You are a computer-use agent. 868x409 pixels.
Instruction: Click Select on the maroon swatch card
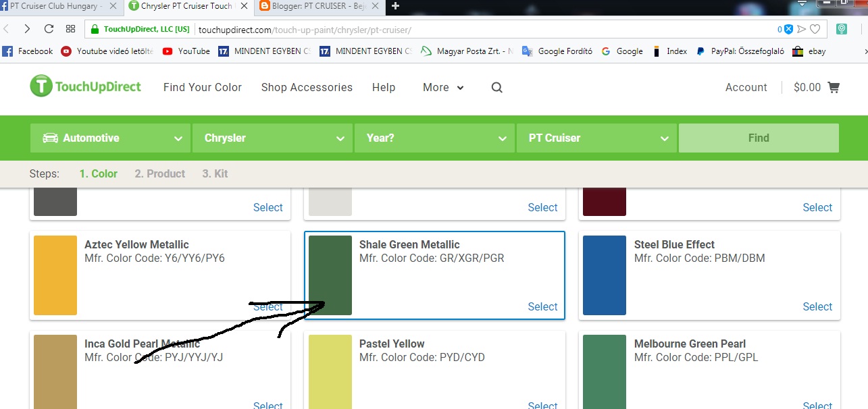pyautogui.click(x=817, y=207)
